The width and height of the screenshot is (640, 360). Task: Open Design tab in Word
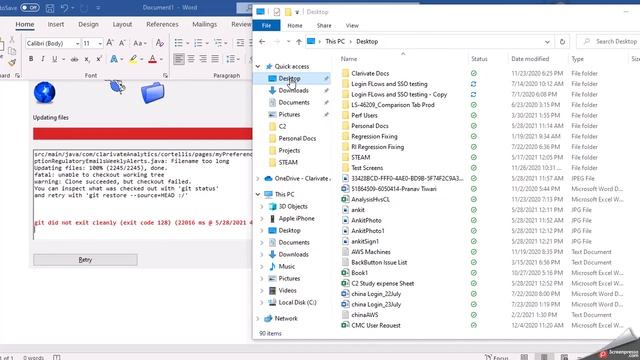(88, 24)
